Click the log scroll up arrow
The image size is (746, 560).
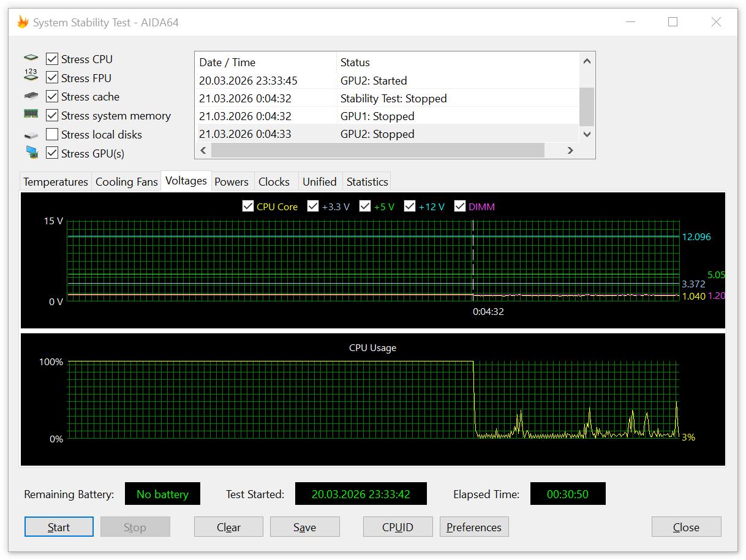pos(587,61)
